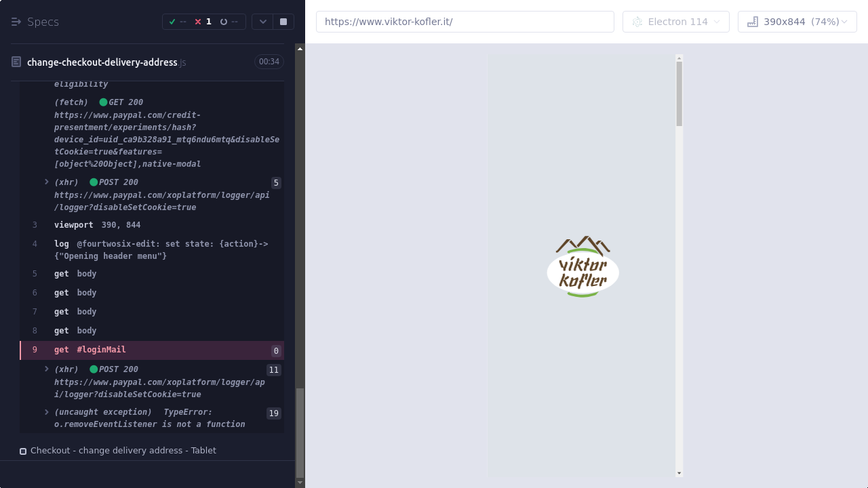
Task: Click the viewport size ruler icon
Action: [x=752, y=22]
